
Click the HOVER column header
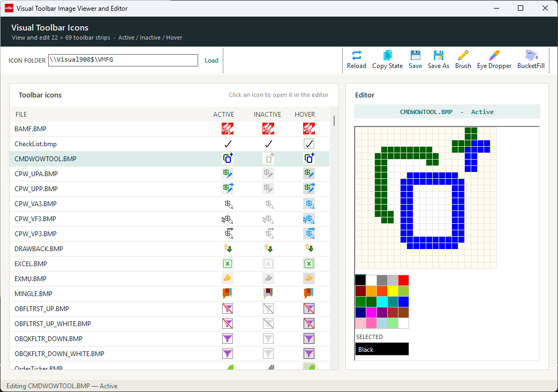coord(305,115)
